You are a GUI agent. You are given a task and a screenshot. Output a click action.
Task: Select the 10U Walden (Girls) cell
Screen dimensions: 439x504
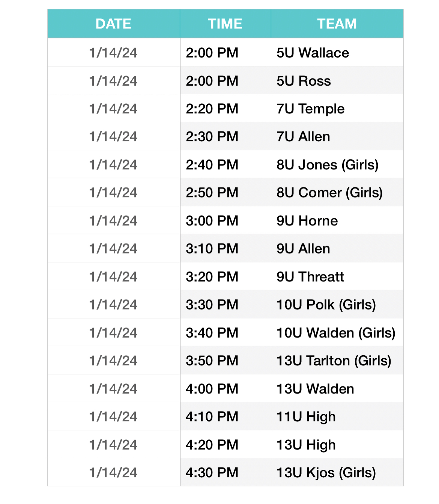[x=337, y=332]
